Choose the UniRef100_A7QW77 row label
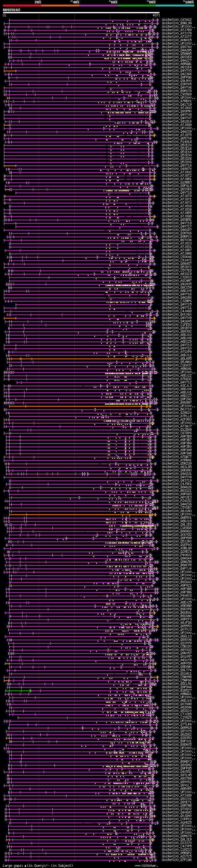 (177, 457)
